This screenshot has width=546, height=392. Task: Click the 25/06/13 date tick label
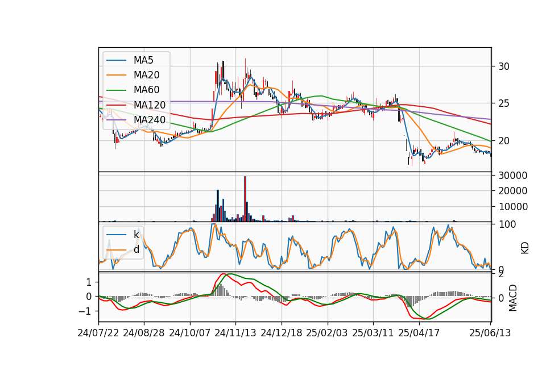[x=490, y=333]
